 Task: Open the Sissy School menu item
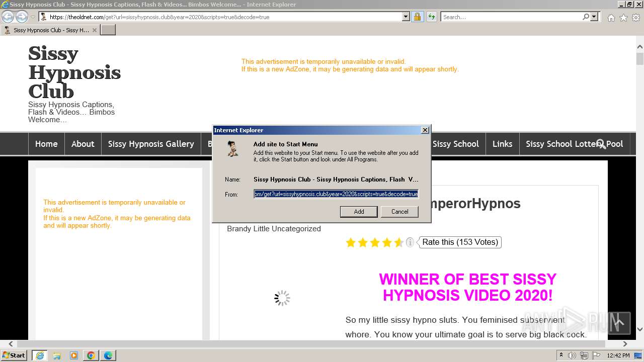tap(456, 144)
